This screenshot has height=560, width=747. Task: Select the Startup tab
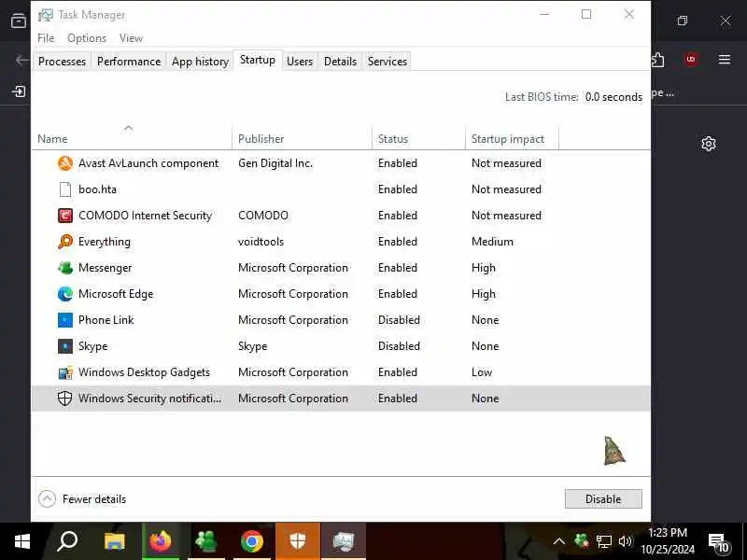[258, 60]
